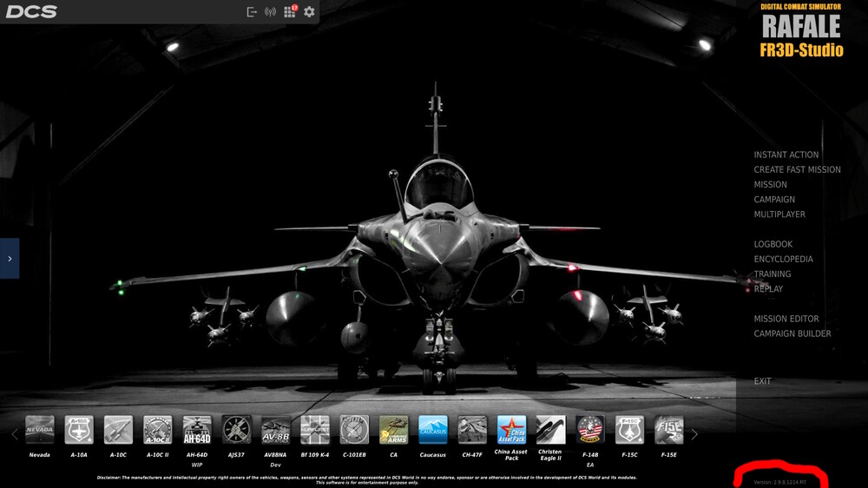Open the Campaign menu item
The height and width of the screenshot is (488, 868).
774,200
